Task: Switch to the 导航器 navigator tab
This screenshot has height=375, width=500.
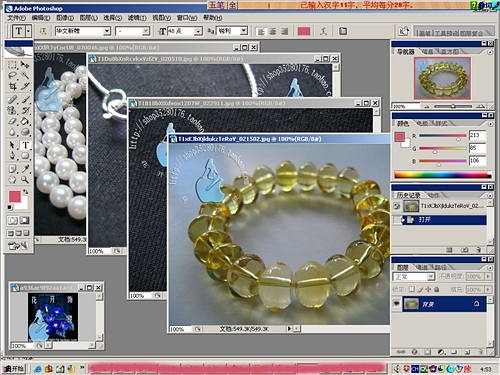Action: tap(406, 52)
